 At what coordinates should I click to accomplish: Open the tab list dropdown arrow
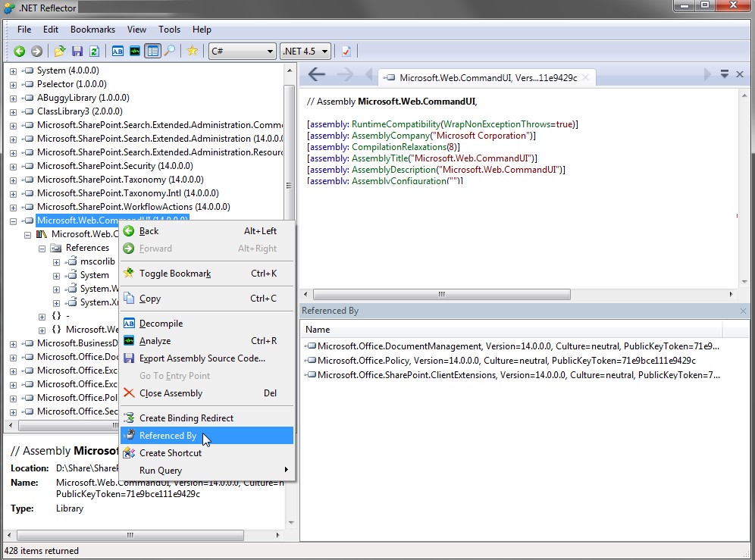point(724,74)
